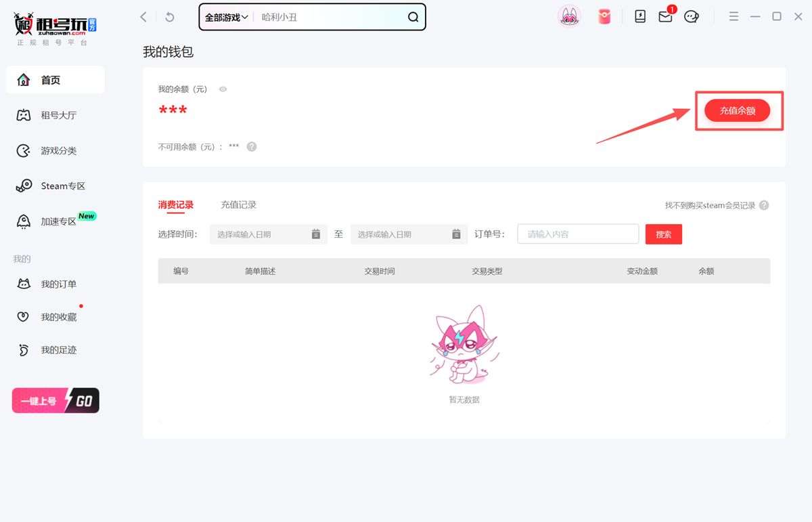The height and width of the screenshot is (522, 812).
Task: Click the 充值余额 button
Action: 737,110
